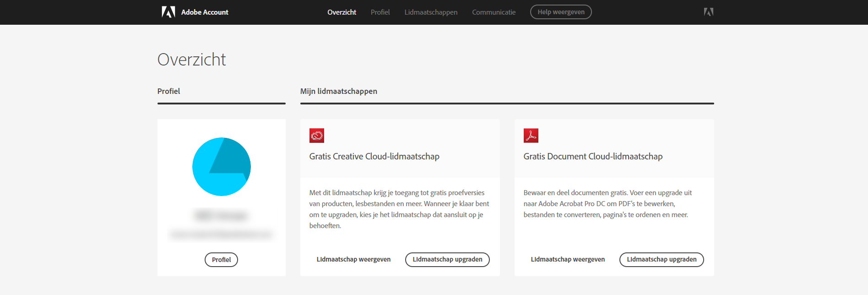Click the Creative Cloud description paragraph

(x=399, y=209)
